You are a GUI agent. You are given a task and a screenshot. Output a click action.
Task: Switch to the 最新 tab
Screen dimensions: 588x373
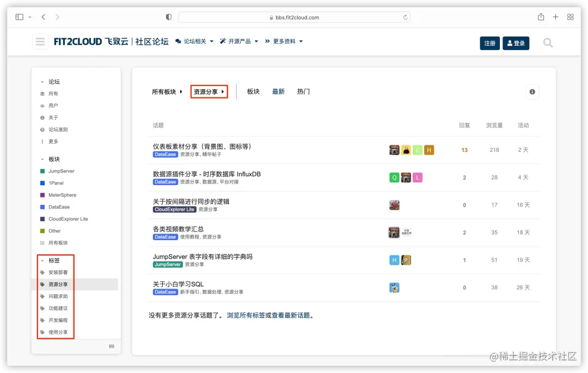pos(278,91)
